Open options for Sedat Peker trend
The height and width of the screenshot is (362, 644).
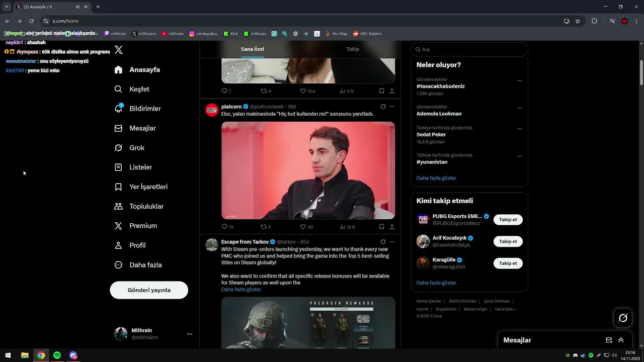pos(519,129)
